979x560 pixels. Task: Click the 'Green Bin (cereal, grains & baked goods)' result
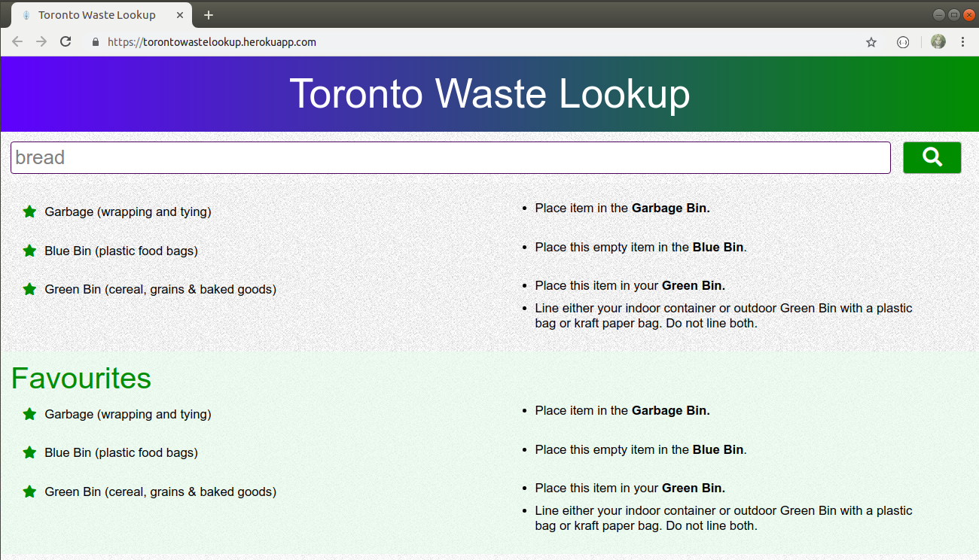[x=160, y=289]
